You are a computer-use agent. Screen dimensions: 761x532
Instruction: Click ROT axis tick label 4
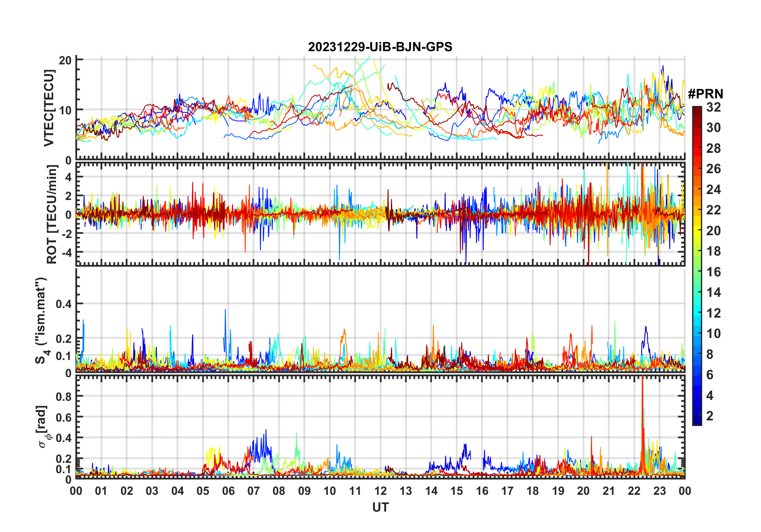[68, 177]
